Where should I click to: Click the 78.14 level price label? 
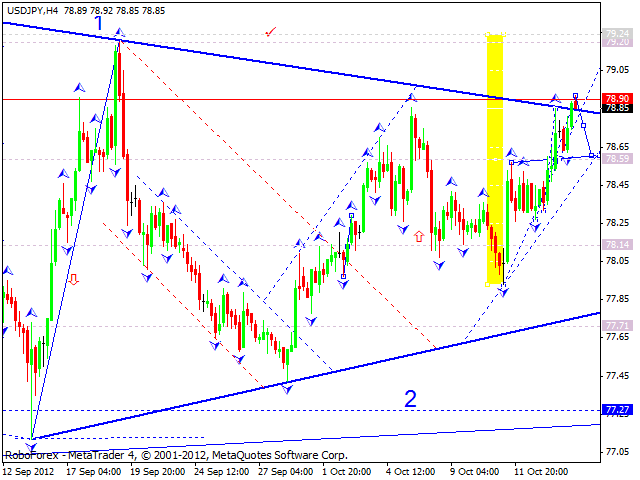pos(617,244)
